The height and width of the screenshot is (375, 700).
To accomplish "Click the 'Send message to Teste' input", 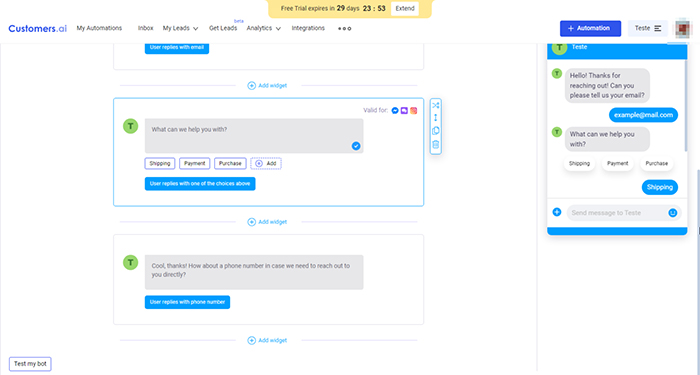I will coord(624,213).
